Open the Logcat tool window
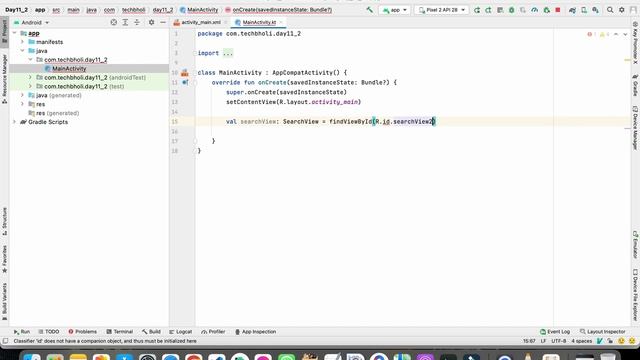The width and height of the screenshot is (640, 360). click(x=180, y=332)
